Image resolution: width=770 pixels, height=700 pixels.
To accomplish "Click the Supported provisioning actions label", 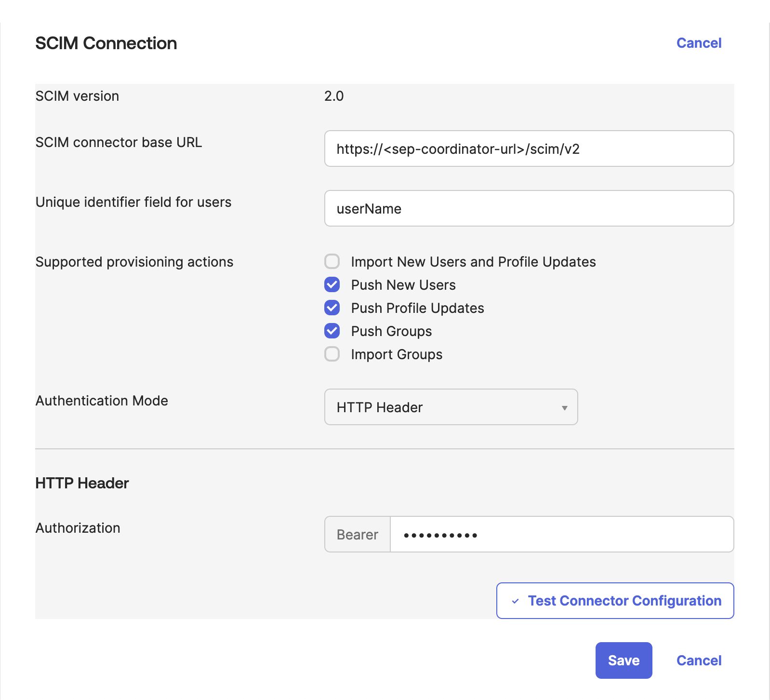I will pyautogui.click(x=134, y=262).
